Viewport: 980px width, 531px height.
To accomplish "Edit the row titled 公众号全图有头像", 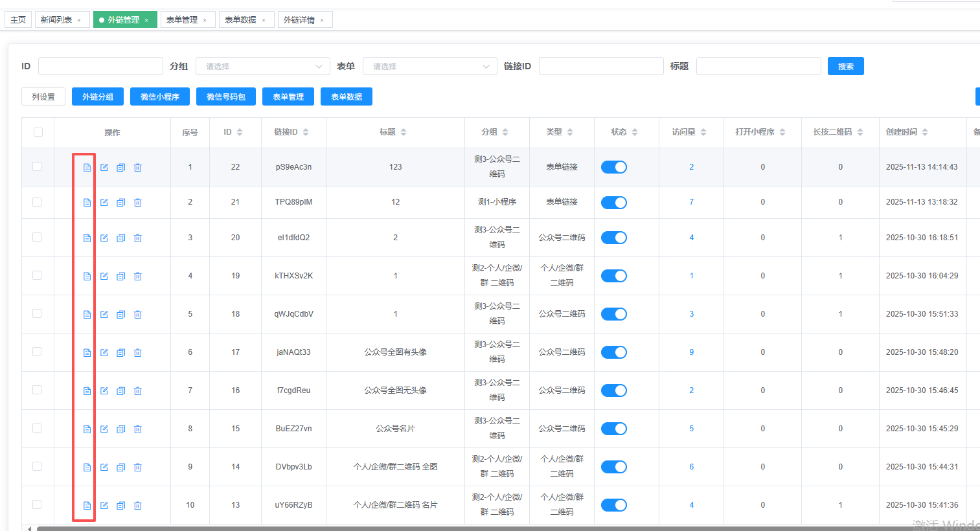I will click(104, 353).
